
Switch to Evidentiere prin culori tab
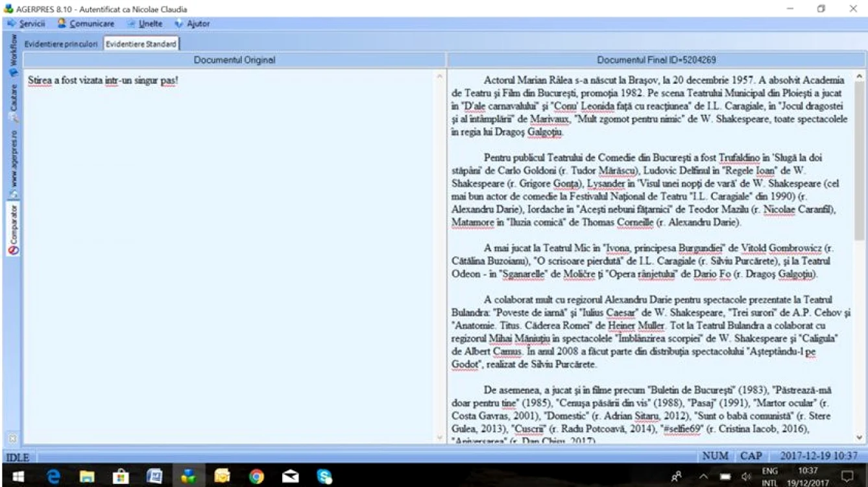pos(62,44)
